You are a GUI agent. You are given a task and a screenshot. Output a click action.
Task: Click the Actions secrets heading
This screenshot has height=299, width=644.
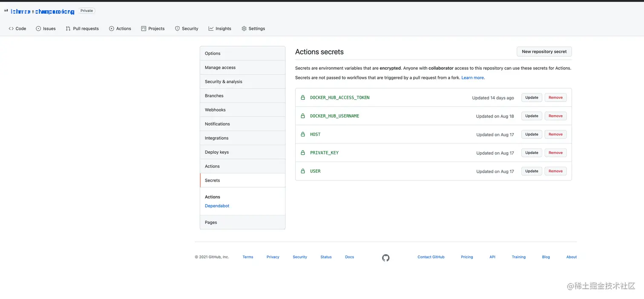319,52
